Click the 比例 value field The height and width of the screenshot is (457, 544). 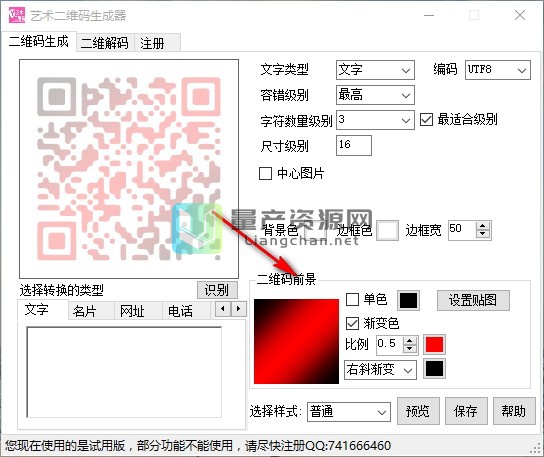[x=389, y=345]
